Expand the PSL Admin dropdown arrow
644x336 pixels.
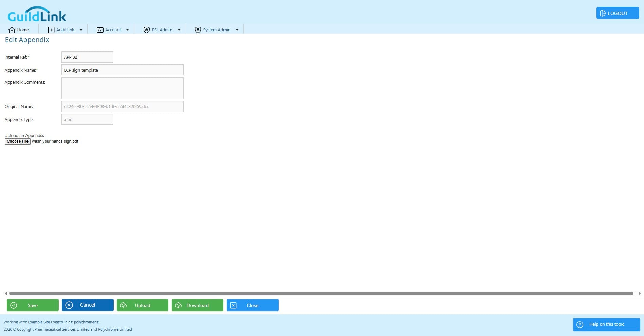pos(179,30)
